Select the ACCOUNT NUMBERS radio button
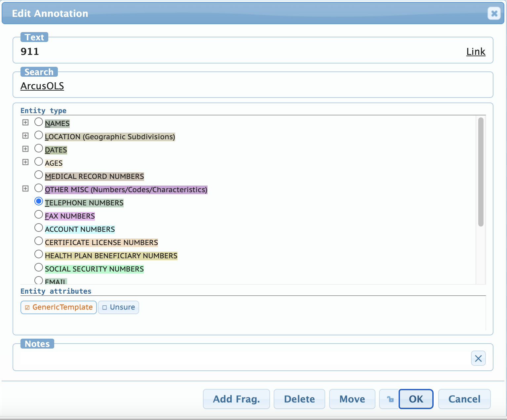The height and width of the screenshot is (420, 507). pyautogui.click(x=39, y=228)
